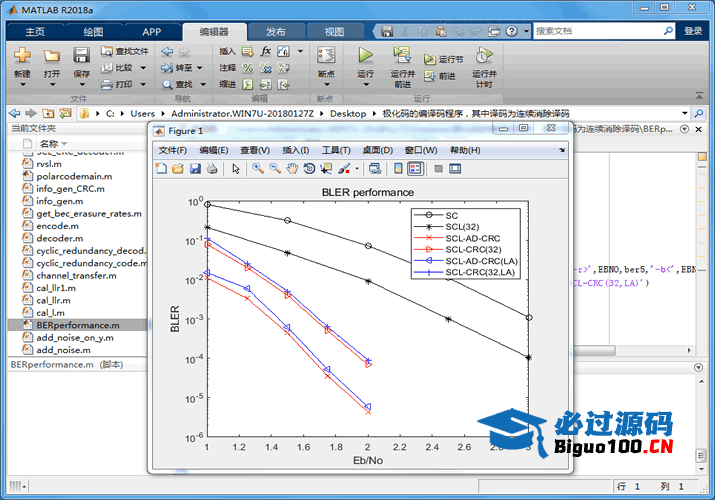
Task: Click Zoom Out magnifier in Figure toolbar
Action: coord(275,169)
